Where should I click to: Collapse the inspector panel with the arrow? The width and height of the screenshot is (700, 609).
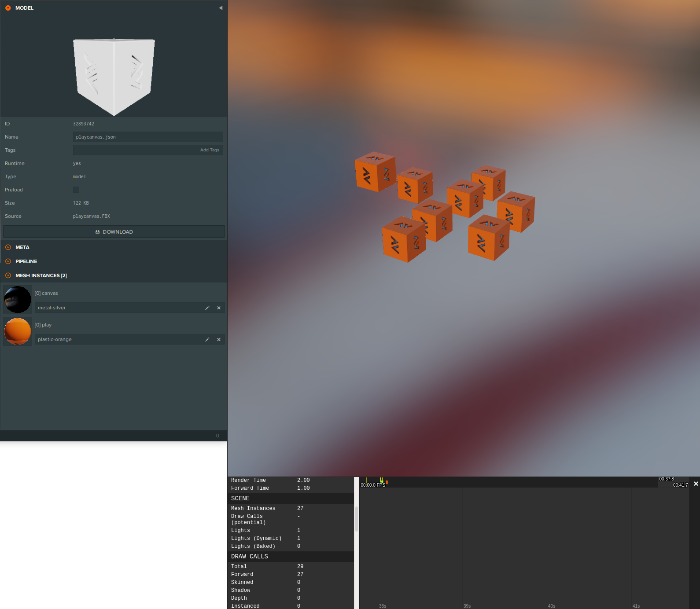(x=221, y=8)
